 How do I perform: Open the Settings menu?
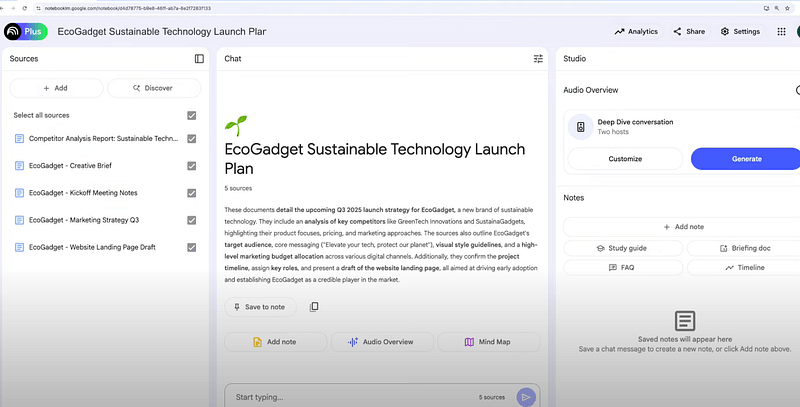click(x=740, y=31)
